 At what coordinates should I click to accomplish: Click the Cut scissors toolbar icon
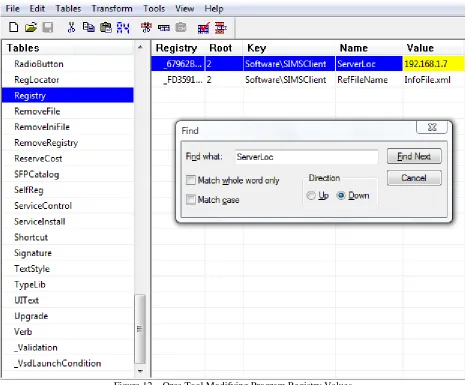coord(71,27)
